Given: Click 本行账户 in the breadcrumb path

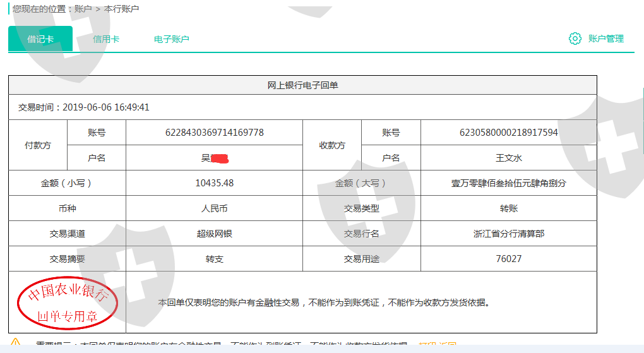Looking at the screenshot, I should [x=121, y=9].
